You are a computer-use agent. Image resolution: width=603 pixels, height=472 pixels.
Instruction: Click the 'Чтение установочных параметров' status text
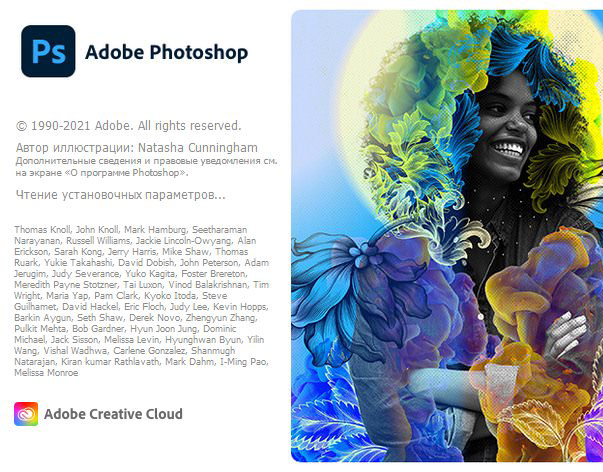[120, 195]
